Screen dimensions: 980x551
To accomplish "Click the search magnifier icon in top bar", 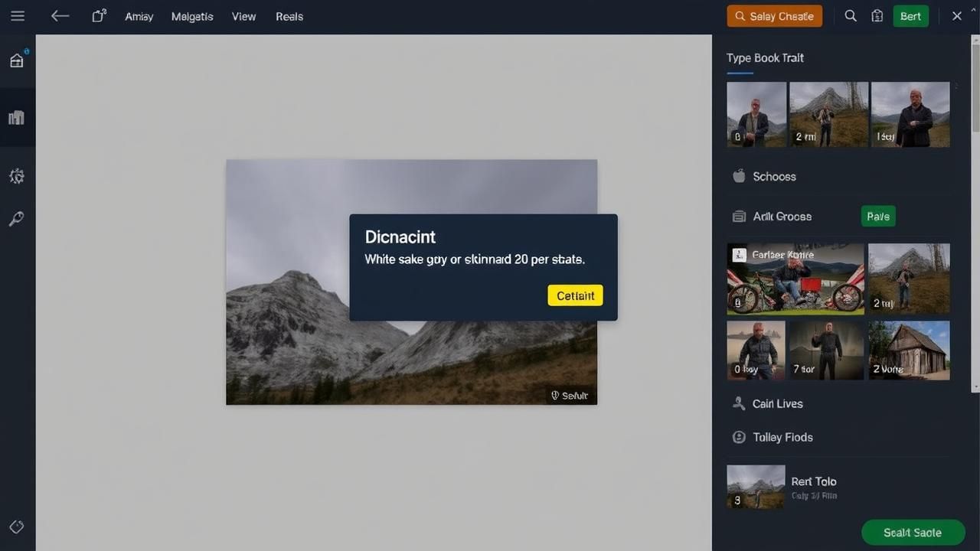I will (851, 16).
